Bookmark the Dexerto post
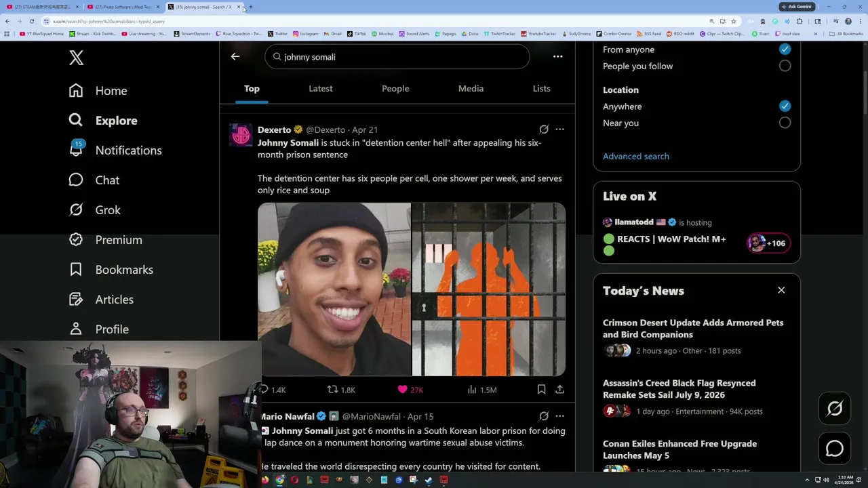 [x=541, y=390]
